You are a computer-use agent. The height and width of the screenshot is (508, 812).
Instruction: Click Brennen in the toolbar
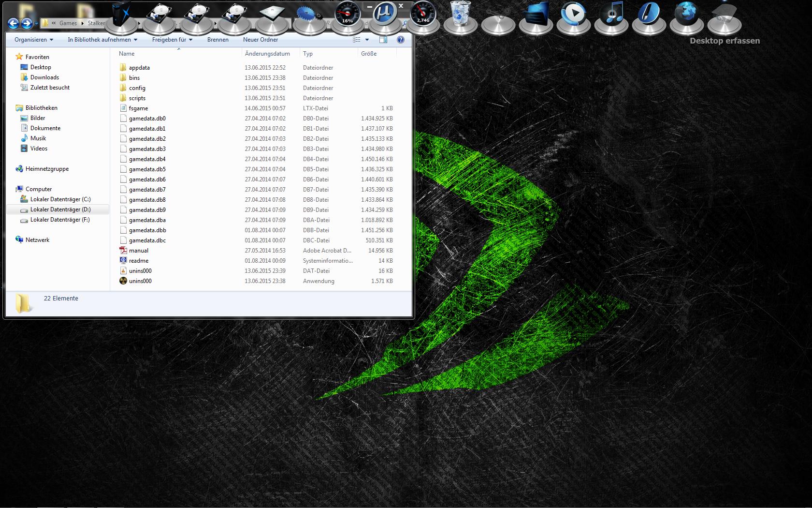coord(218,40)
